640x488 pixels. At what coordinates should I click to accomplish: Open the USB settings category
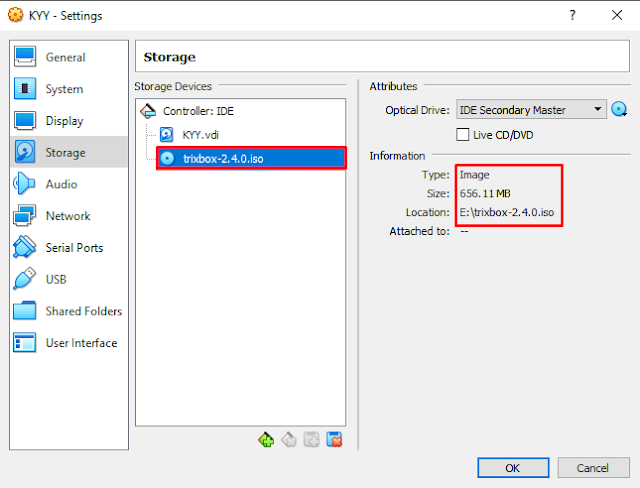(x=69, y=279)
